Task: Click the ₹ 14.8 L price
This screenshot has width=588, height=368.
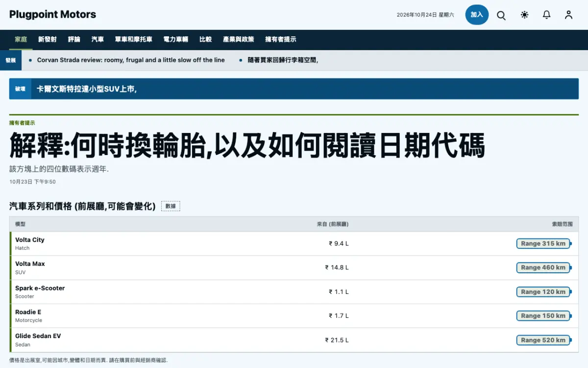Action: coord(337,267)
